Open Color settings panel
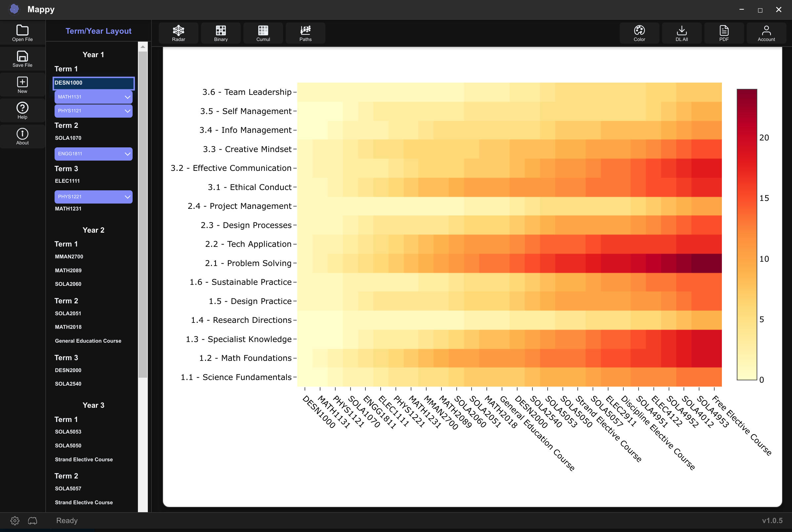The width and height of the screenshot is (792, 532). 640,33
